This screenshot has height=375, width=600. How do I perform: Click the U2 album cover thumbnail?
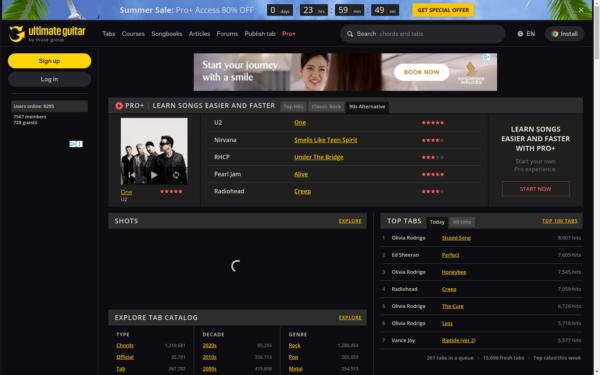[154, 151]
